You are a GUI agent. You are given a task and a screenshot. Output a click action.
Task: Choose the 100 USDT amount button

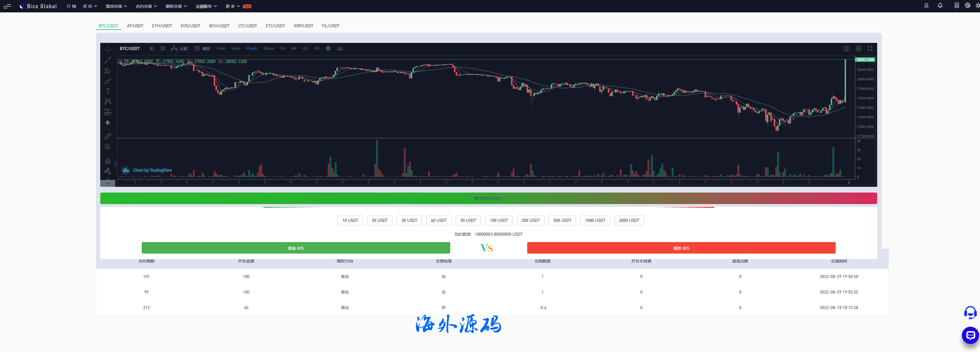click(x=498, y=220)
